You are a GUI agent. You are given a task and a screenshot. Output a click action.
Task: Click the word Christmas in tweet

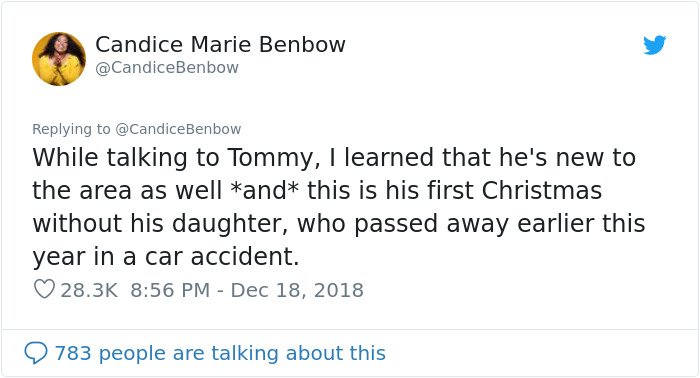pyautogui.click(x=542, y=191)
